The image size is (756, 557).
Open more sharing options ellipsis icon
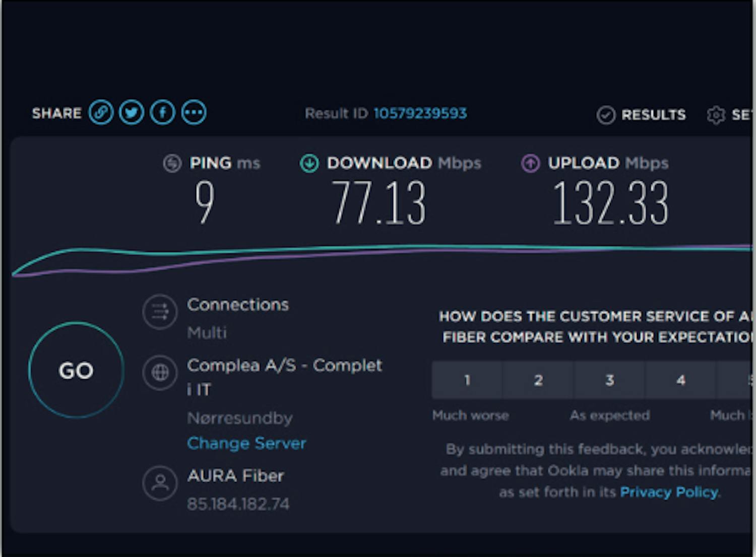tap(194, 112)
